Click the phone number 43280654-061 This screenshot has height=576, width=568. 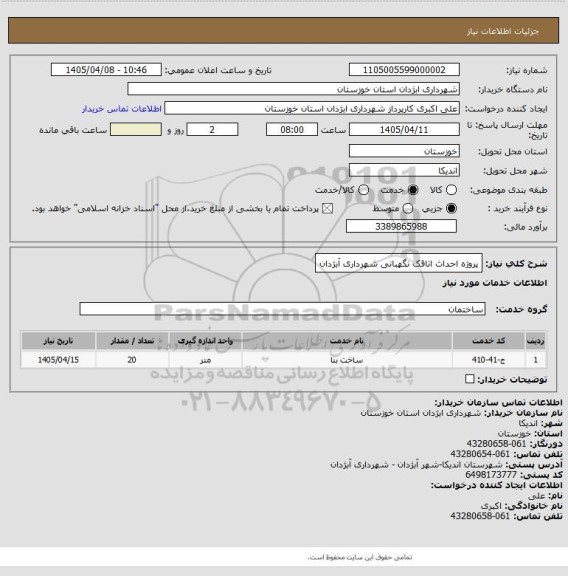(480, 454)
